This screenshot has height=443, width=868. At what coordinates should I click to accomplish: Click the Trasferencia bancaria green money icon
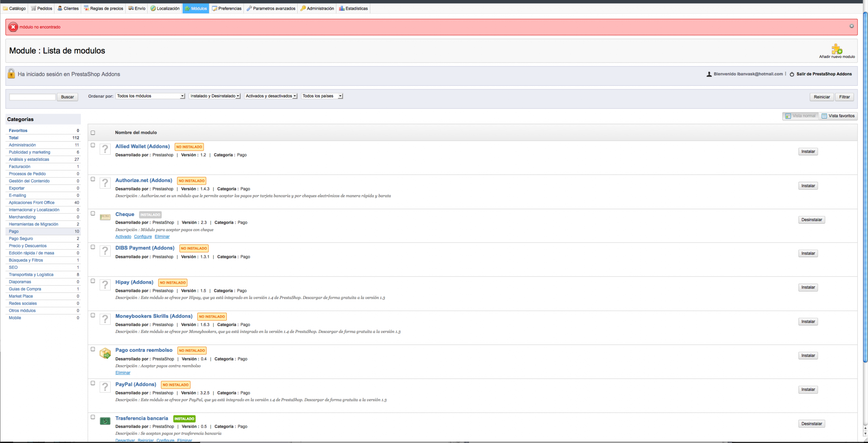[x=105, y=421]
